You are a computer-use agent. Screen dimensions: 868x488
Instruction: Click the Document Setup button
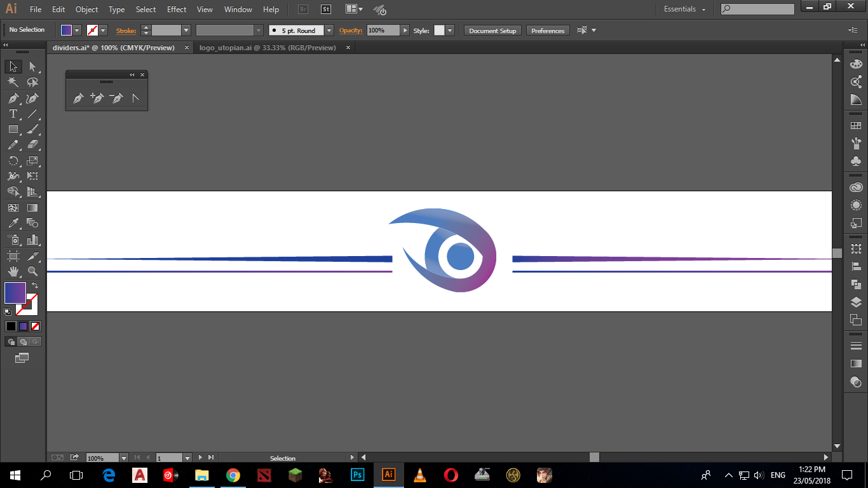[x=492, y=30]
